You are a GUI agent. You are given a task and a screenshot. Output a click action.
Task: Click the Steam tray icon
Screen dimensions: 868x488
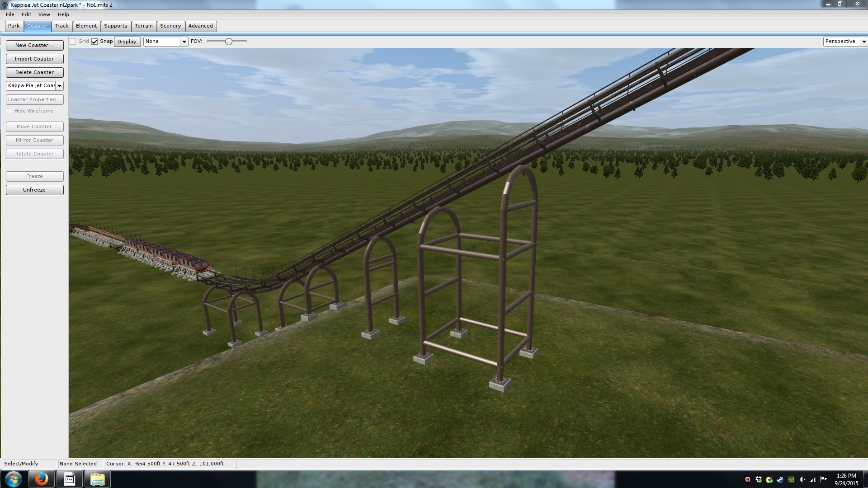coord(780,479)
